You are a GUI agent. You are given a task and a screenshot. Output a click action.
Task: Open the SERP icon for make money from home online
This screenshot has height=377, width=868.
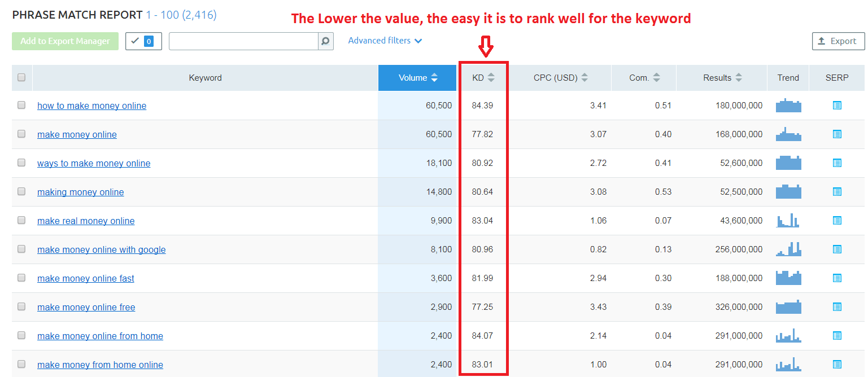tap(837, 364)
